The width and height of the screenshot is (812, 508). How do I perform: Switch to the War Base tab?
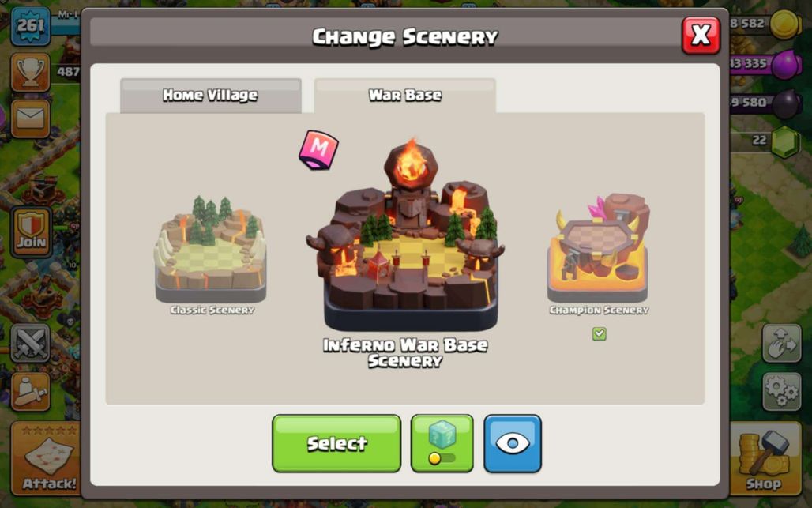pos(405,96)
